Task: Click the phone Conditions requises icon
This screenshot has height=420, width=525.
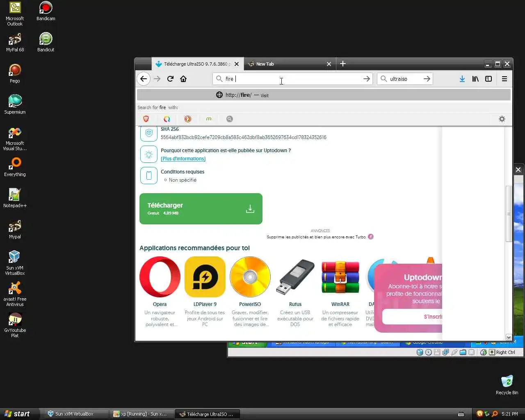Action: [149, 176]
